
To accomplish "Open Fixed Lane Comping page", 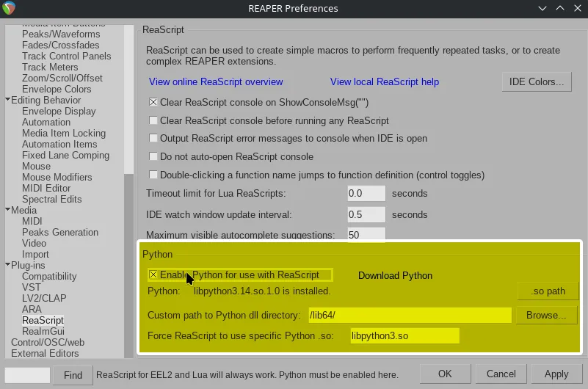I will (x=65, y=155).
